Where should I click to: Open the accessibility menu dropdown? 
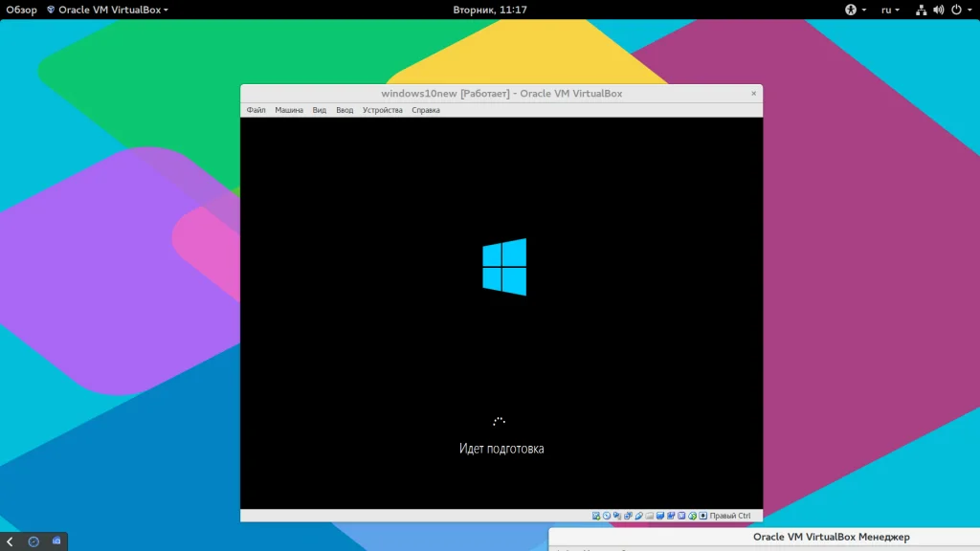854,10
